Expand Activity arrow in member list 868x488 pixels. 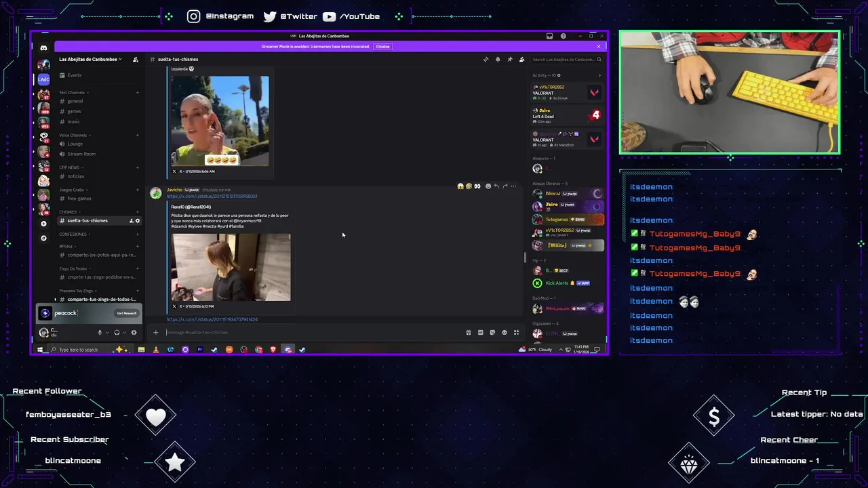599,75
